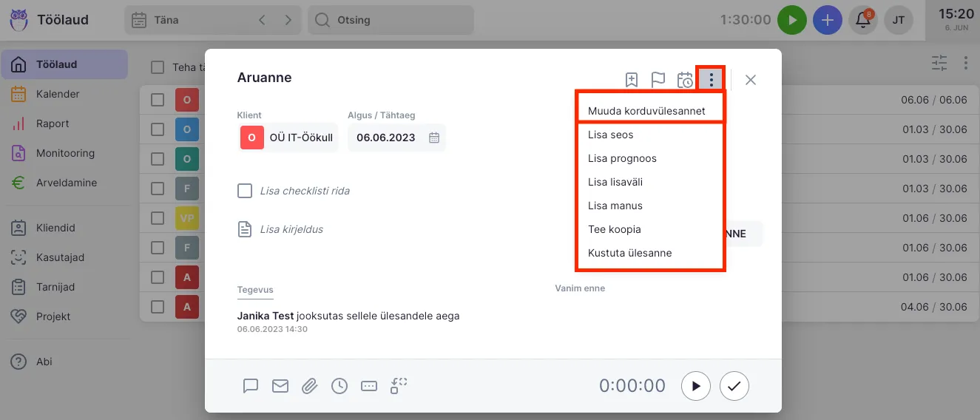
Task: Click the bookmark-plus icon in dialog header
Action: pos(631,80)
